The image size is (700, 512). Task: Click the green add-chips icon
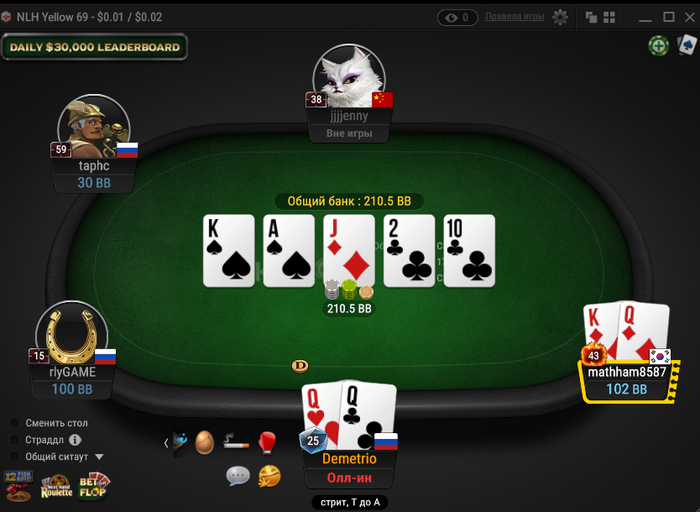tap(658, 46)
